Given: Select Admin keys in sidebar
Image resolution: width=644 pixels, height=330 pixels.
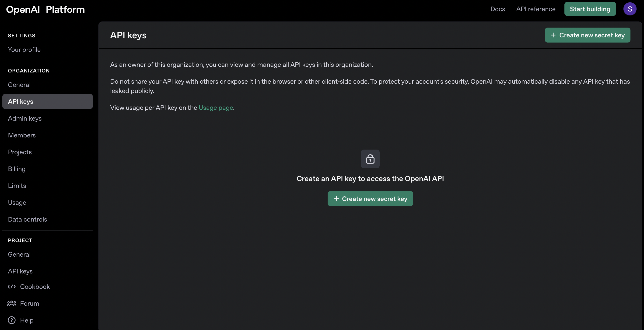Looking at the screenshot, I should [25, 118].
